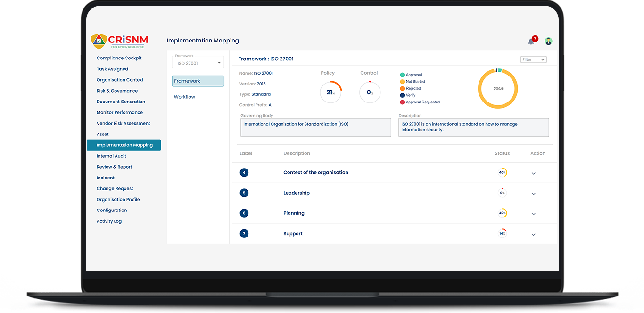Open the Internal Audit page

(x=111, y=156)
